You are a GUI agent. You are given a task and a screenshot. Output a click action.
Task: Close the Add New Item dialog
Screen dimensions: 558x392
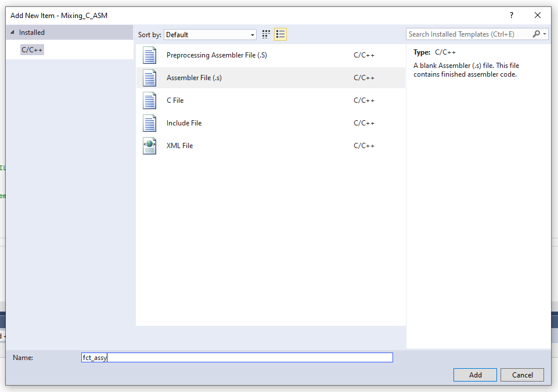[537, 15]
